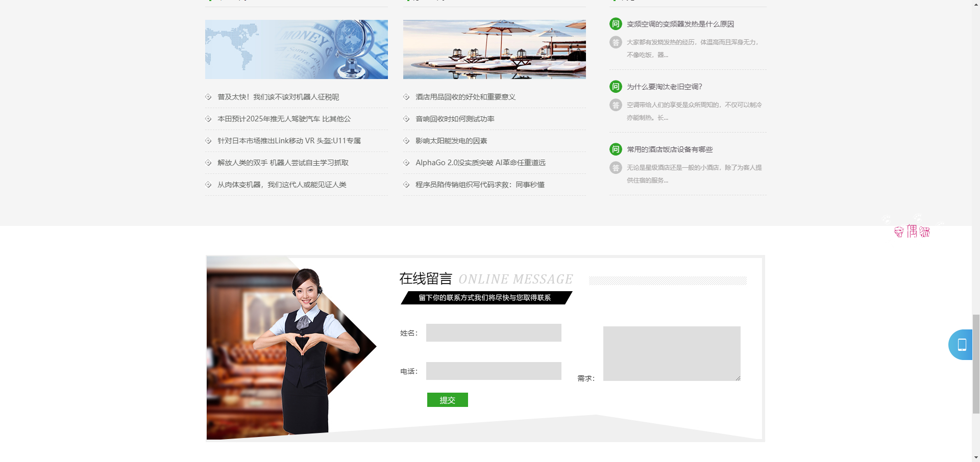980x462 pixels.
Task: Click diamond bullet beside 从肉体变机器 article
Action: point(208,185)
